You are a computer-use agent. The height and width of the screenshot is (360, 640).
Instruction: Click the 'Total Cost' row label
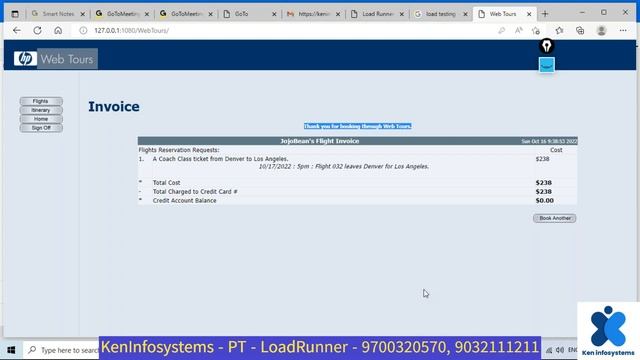click(167, 183)
